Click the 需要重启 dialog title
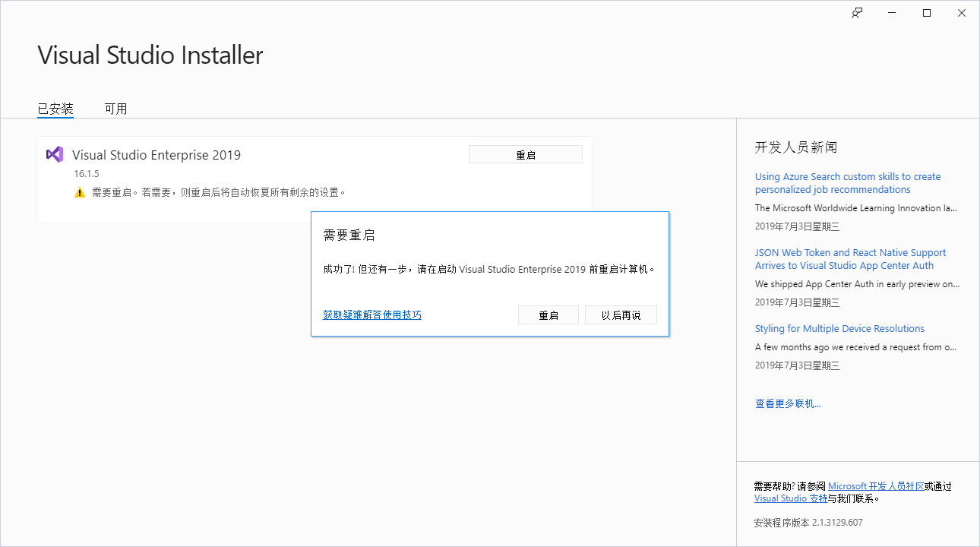The image size is (980, 547). pyautogui.click(x=349, y=236)
